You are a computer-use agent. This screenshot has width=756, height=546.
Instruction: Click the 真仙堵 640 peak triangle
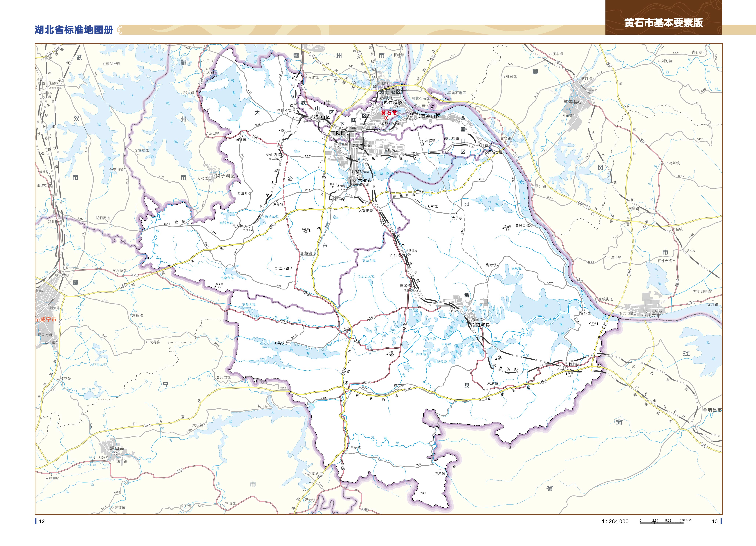pyautogui.click(x=503, y=228)
